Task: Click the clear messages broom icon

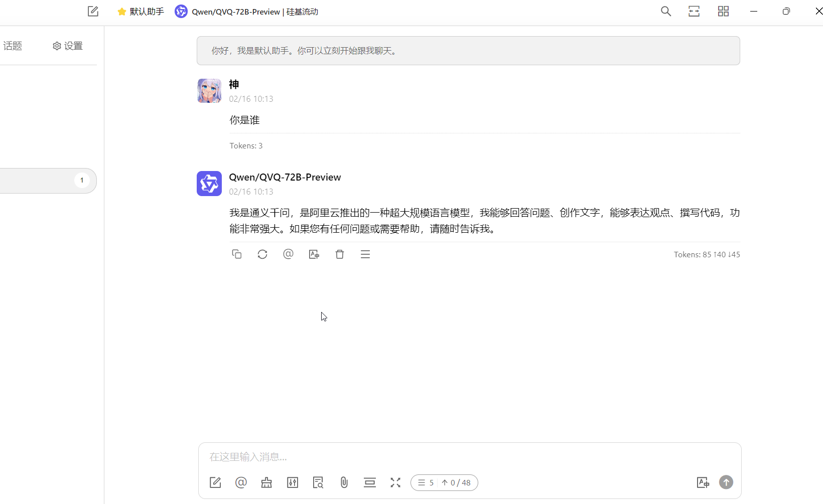Action: (x=266, y=482)
